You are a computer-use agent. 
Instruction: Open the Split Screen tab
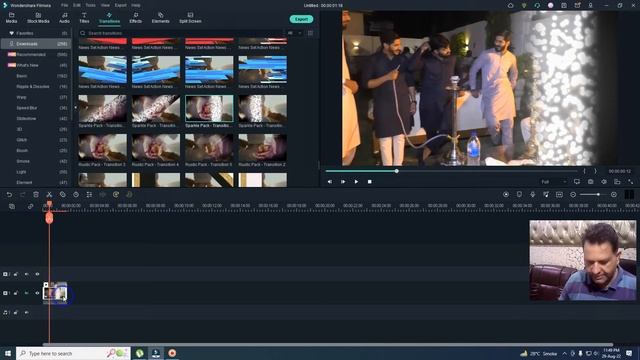[190, 18]
